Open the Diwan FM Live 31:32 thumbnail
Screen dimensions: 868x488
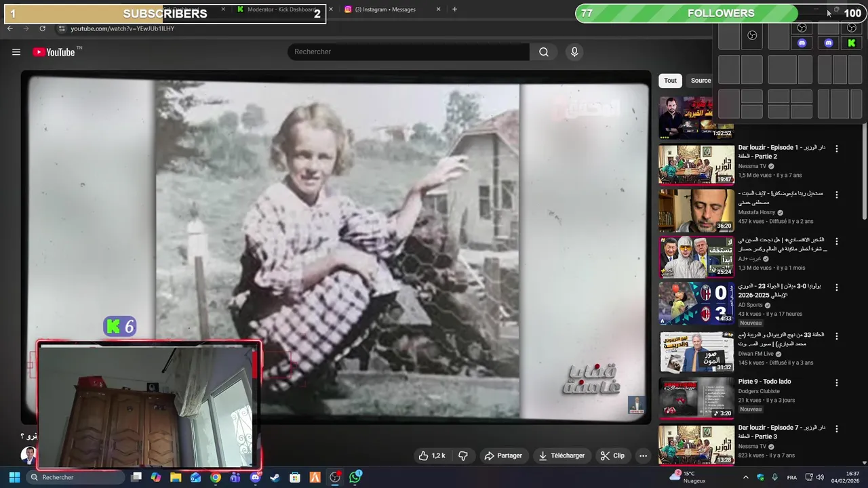[x=696, y=352]
